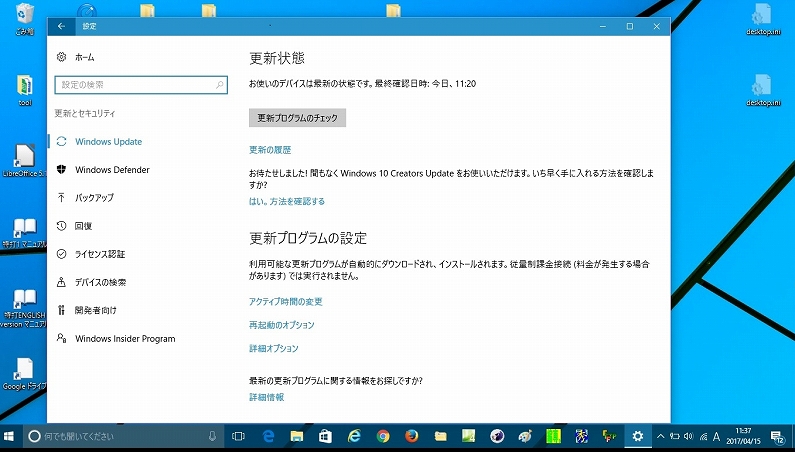
Task: Launch Google Chrome from the taskbar
Action: coord(383,436)
